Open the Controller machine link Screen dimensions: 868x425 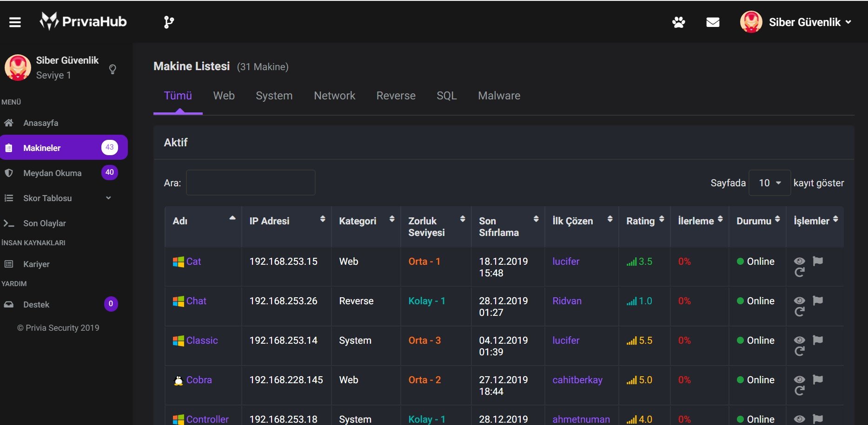click(207, 419)
